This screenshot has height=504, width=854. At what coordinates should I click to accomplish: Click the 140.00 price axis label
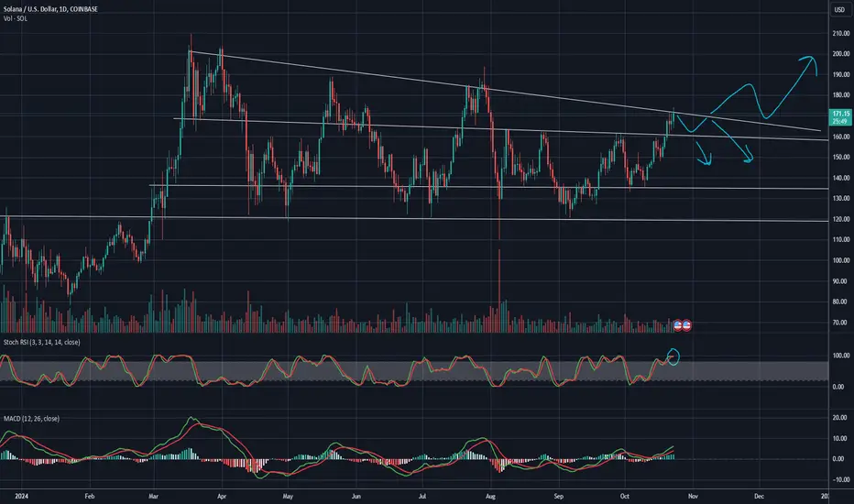coord(840,178)
